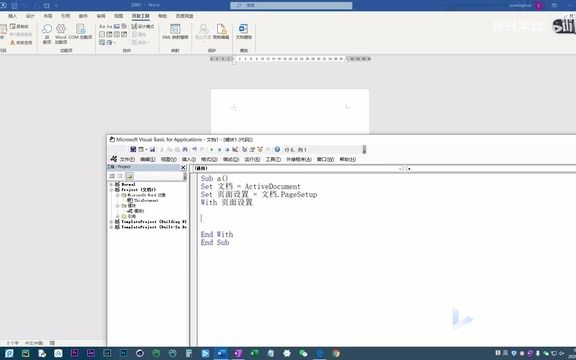Click Word Add-ins icon in ribbon

tap(61, 33)
